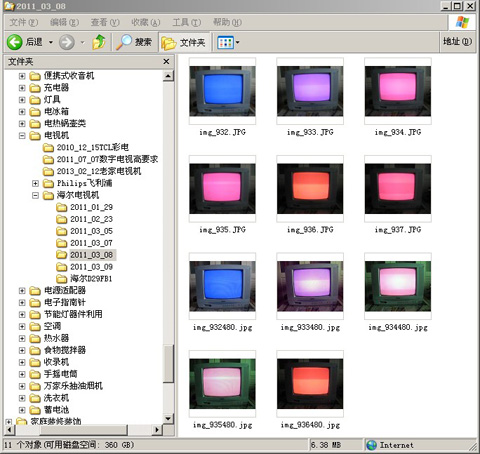Select the img_935.JPG thumbnail

pyautogui.click(x=222, y=189)
